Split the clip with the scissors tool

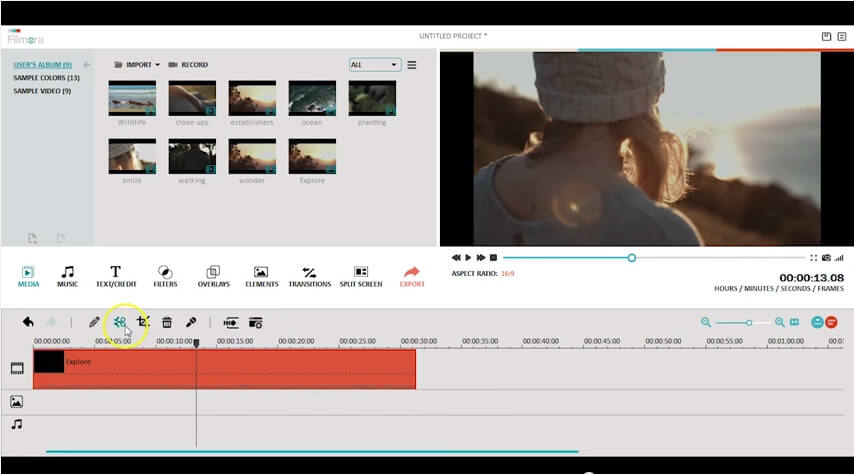point(120,322)
